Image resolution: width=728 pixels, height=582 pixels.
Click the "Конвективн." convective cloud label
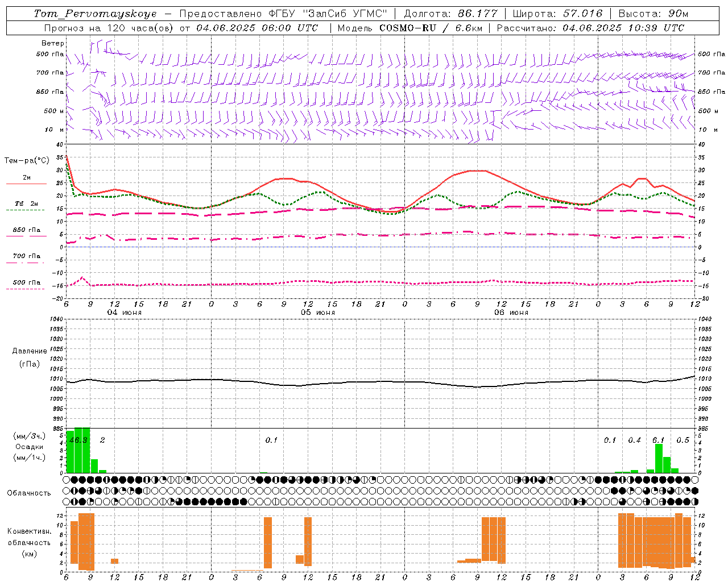tap(29, 531)
